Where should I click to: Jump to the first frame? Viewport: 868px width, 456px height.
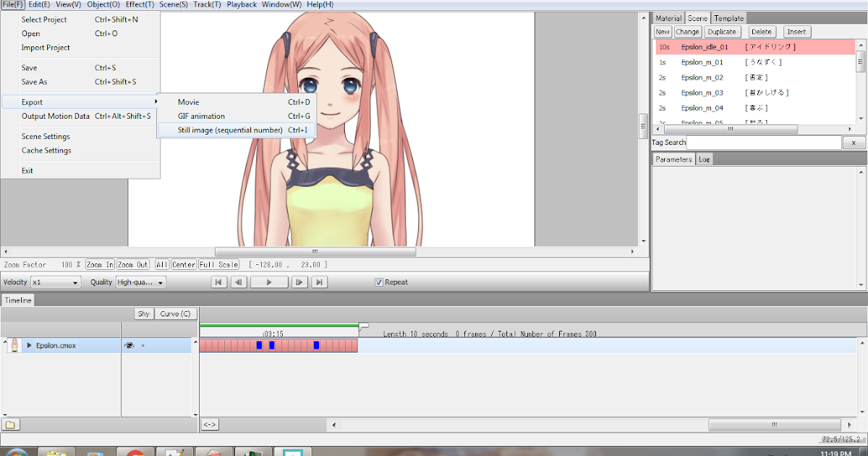point(218,282)
